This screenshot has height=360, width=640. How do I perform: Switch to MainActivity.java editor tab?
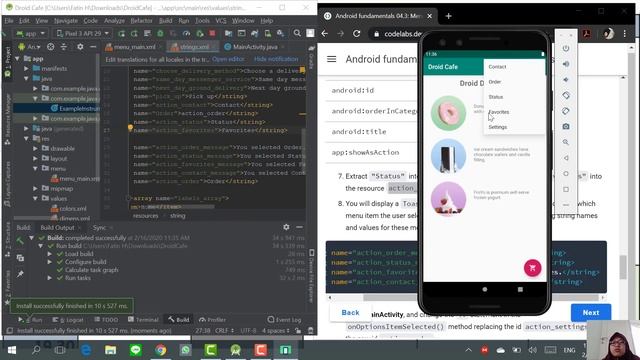coord(251,47)
